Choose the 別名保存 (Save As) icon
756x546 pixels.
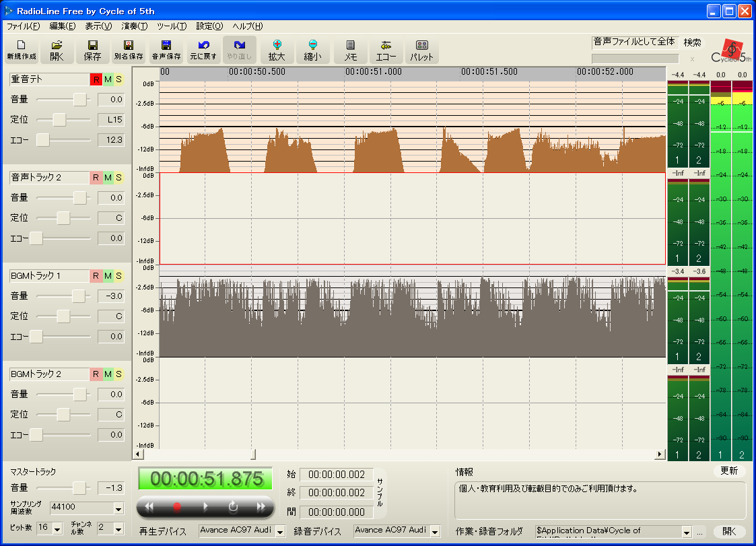pyautogui.click(x=129, y=50)
